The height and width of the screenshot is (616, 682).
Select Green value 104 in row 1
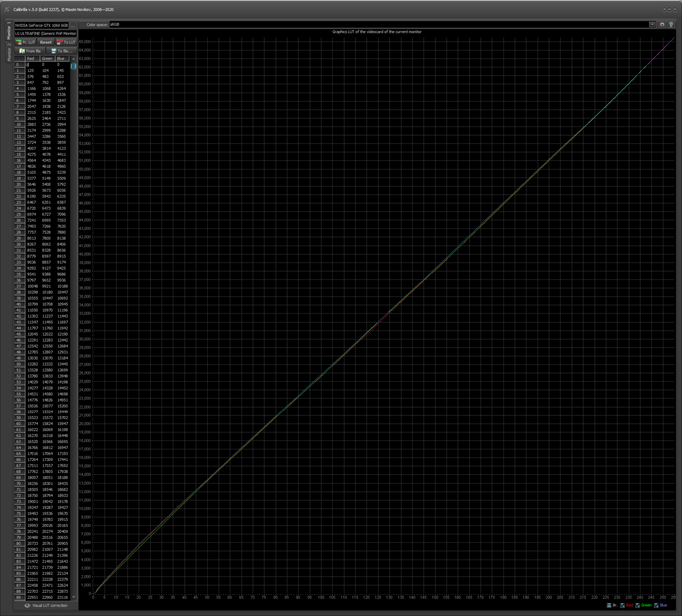click(48, 71)
